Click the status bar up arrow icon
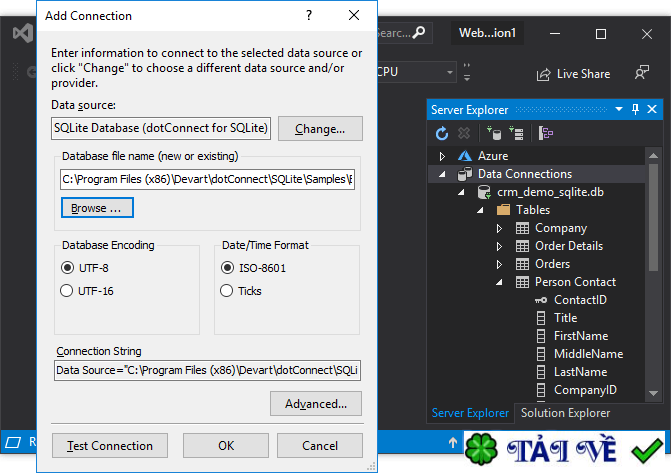The width and height of the screenshot is (671, 473). pos(453,442)
